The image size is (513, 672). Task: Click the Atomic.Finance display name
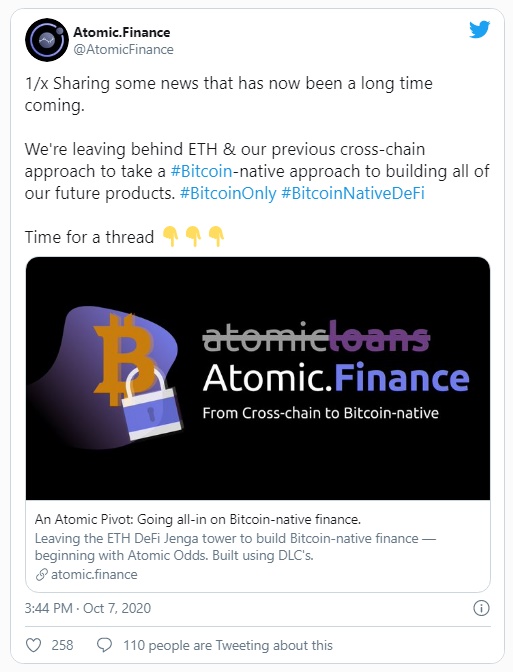(x=122, y=32)
